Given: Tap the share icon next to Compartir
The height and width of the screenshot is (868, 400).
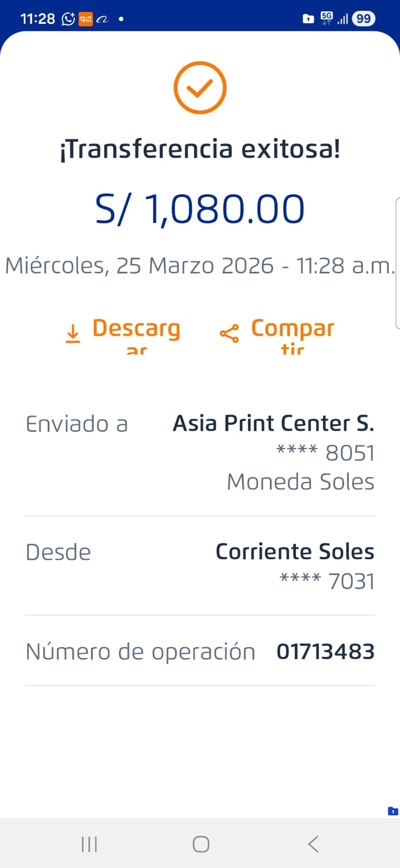Looking at the screenshot, I should tap(229, 334).
